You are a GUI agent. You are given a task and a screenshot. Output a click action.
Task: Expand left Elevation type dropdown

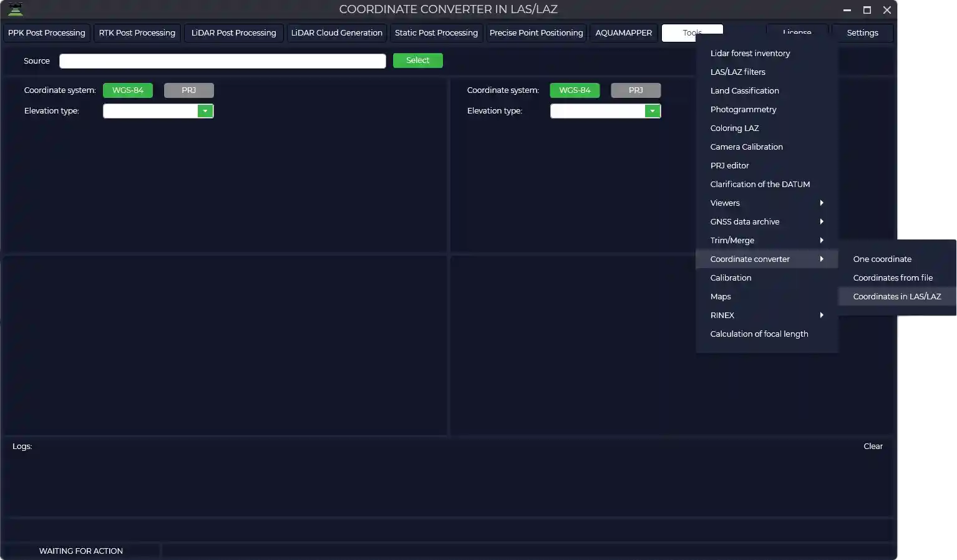(x=205, y=111)
